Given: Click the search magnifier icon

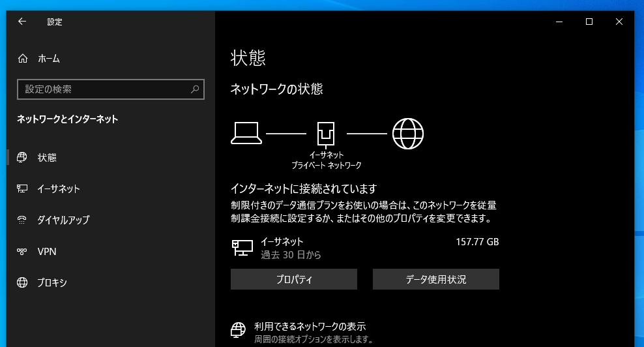Looking at the screenshot, I should (195, 89).
